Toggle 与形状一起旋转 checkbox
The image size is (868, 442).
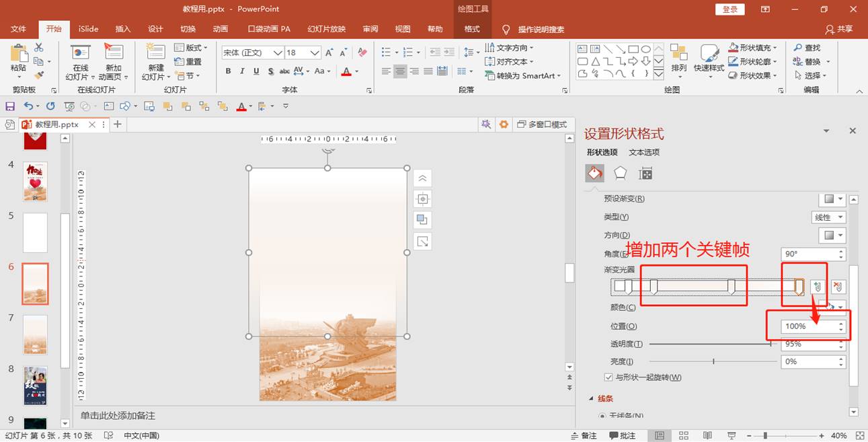609,377
